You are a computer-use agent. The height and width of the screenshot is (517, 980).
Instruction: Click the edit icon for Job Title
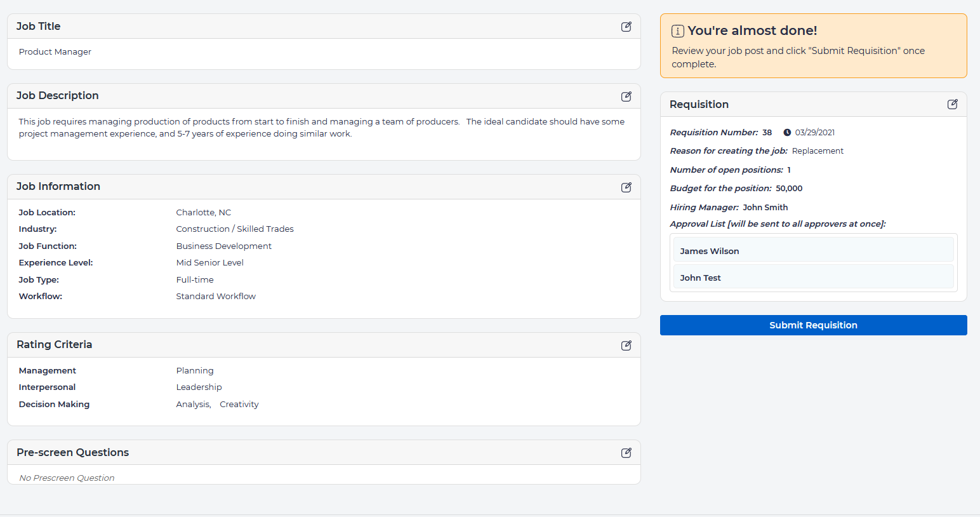[x=626, y=27]
